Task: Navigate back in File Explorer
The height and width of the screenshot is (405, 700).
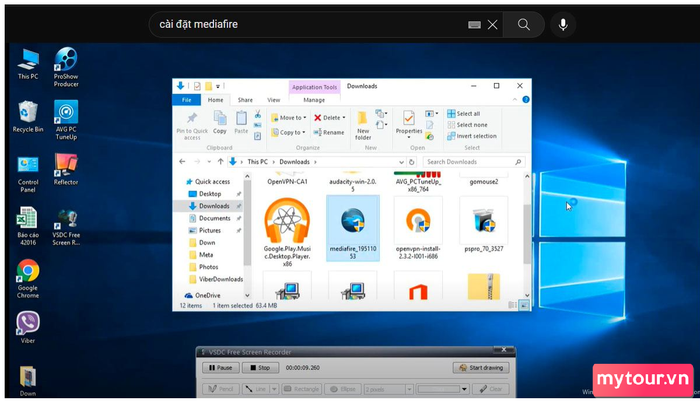Action: (182, 162)
